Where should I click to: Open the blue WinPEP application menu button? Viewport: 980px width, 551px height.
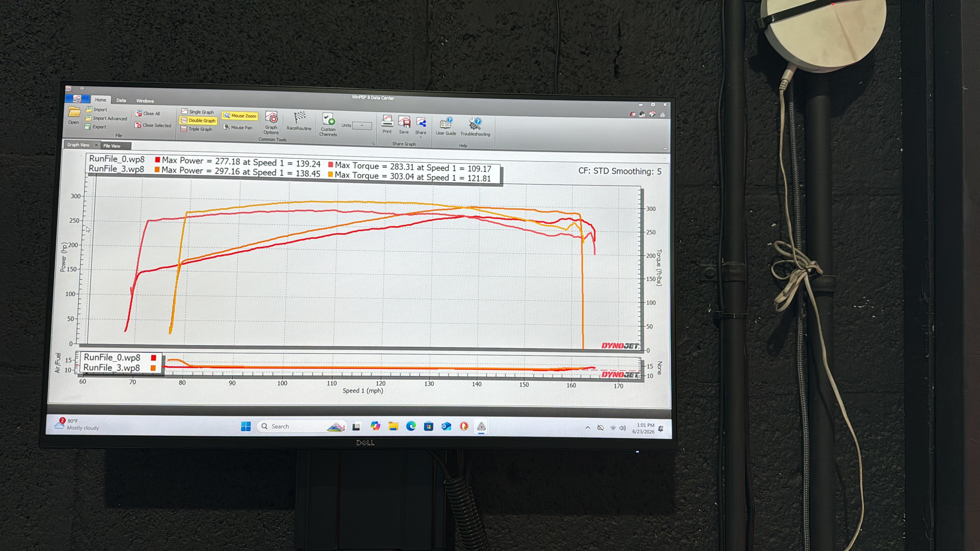(x=77, y=99)
